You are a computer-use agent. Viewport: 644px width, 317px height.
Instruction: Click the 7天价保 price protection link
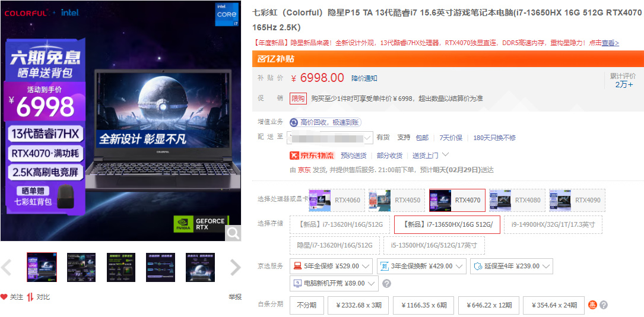coord(451,138)
